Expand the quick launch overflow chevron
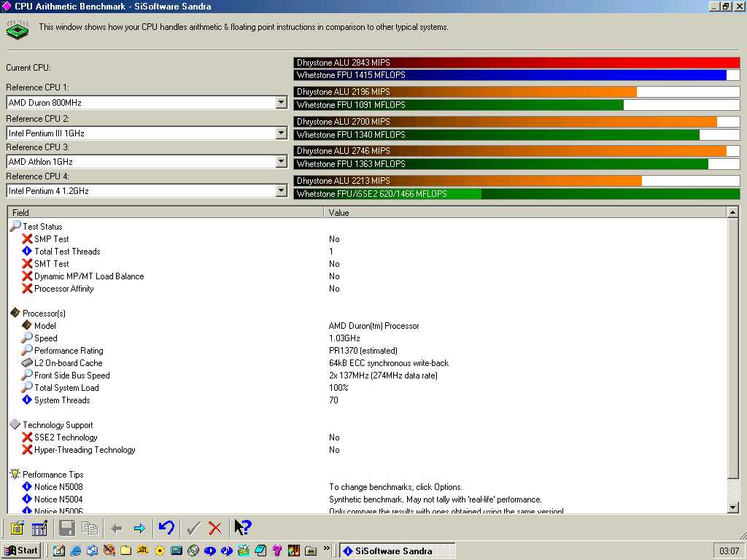747x560 pixels. [x=326, y=548]
